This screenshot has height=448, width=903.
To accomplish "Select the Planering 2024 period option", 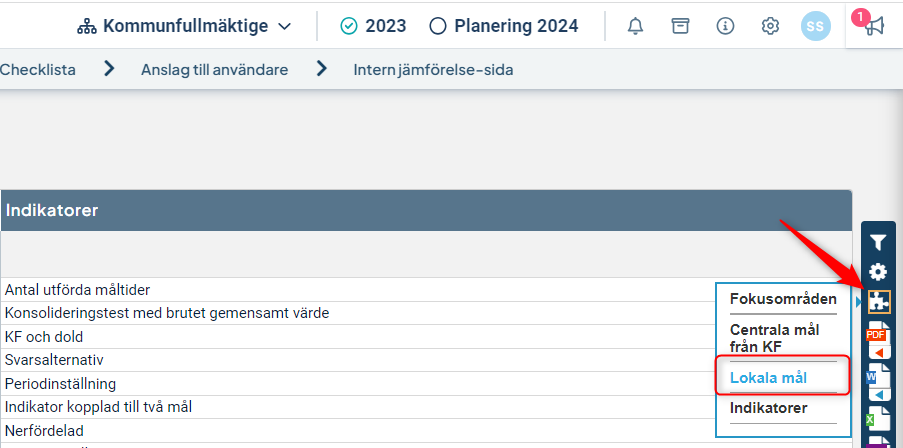I will (x=504, y=26).
